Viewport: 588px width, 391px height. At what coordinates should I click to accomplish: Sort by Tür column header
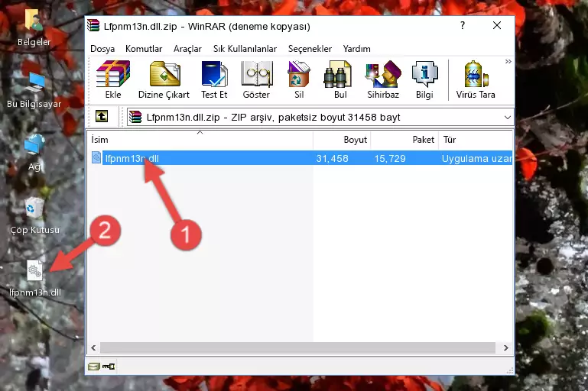point(476,140)
